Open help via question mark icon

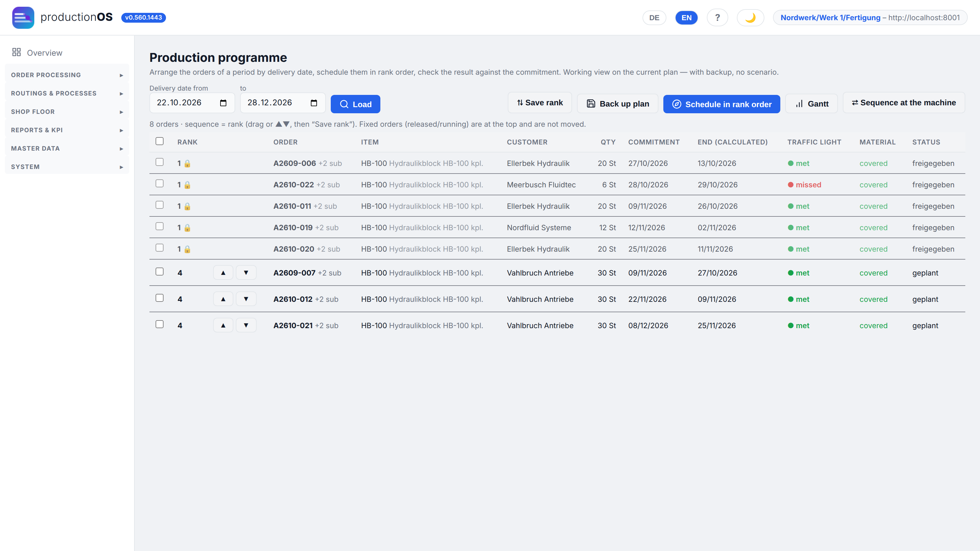(x=717, y=17)
